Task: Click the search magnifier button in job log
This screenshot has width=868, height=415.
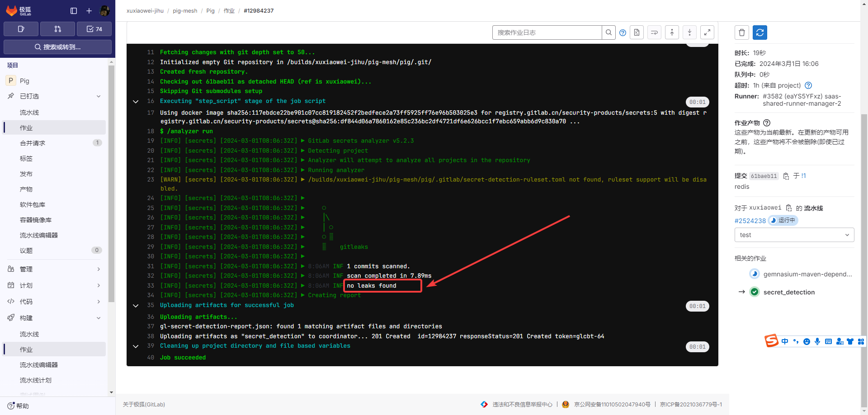Action: pos(609,33)
